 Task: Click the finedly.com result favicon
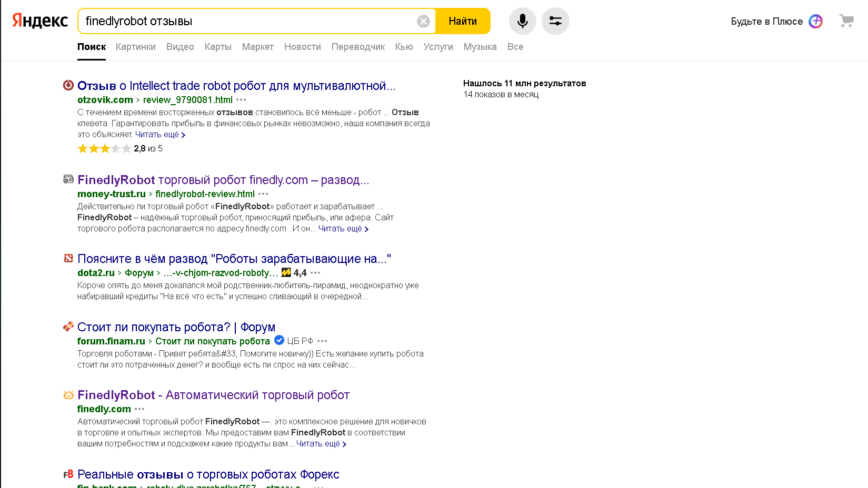pos(68,394)
